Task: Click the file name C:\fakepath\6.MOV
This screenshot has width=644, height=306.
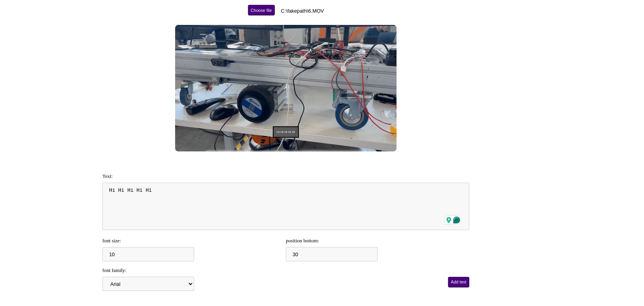Action: click(302, 11)
